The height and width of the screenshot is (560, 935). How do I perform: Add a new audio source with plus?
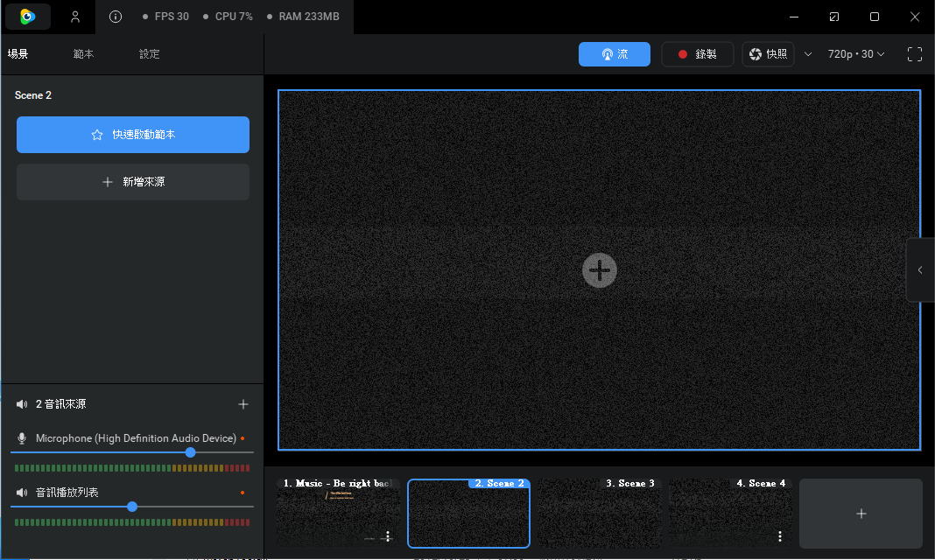pyautogui.click(x=243, y=404)
